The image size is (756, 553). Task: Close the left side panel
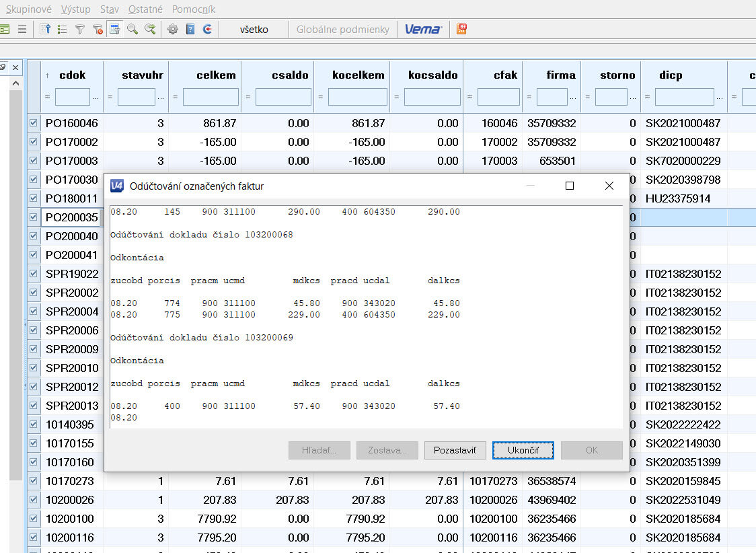pos(15,67)
